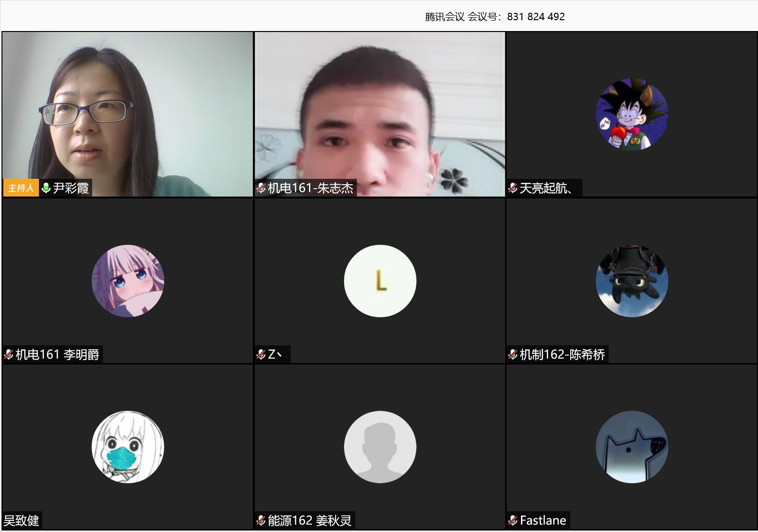758x532 pixels.
Task: Click the pink-haired anime avatar of 李明爵
Action: (x=128, y=281)
